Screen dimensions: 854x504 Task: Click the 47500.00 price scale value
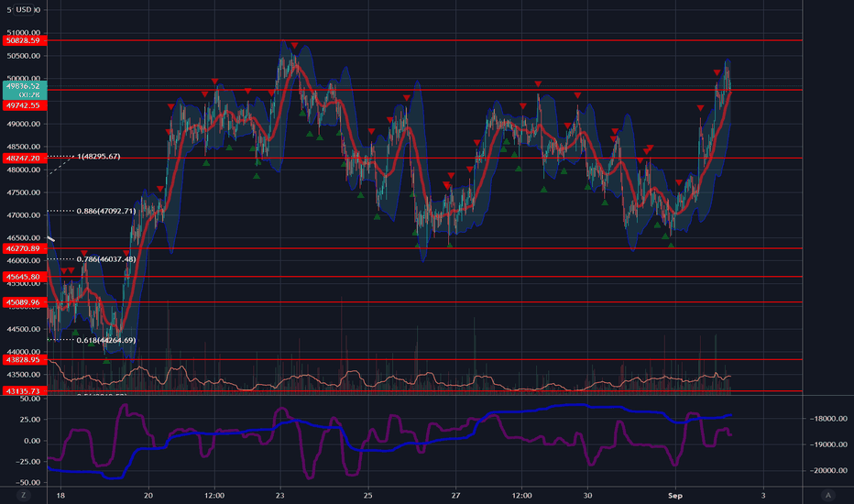pyautogui.click(x=24, y=192)
